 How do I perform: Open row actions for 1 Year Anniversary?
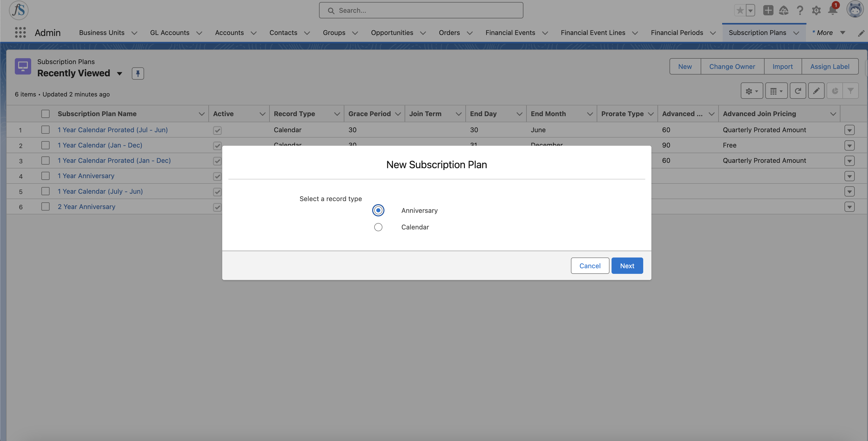point(849,176)
